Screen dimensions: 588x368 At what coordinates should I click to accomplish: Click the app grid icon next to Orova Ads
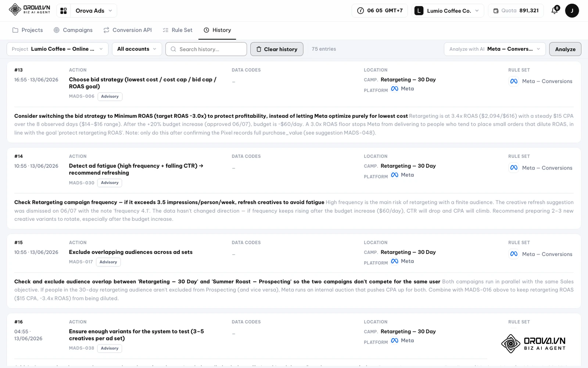click(x=64, y=11)
